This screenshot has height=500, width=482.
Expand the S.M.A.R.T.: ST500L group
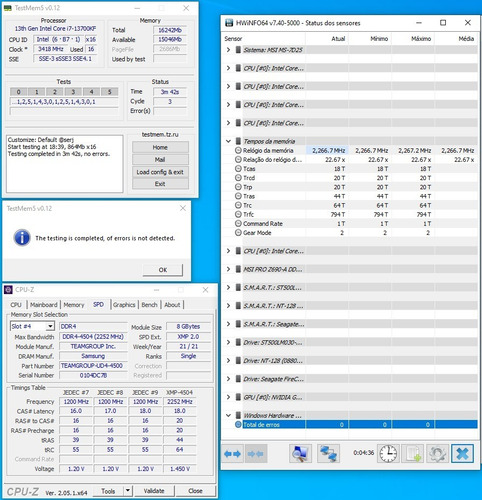pos(228,287)
